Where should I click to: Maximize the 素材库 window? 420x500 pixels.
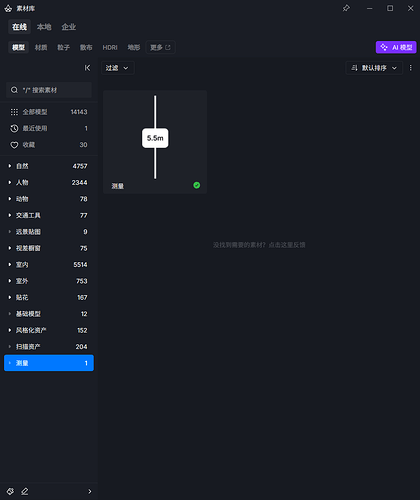point(390,8)
